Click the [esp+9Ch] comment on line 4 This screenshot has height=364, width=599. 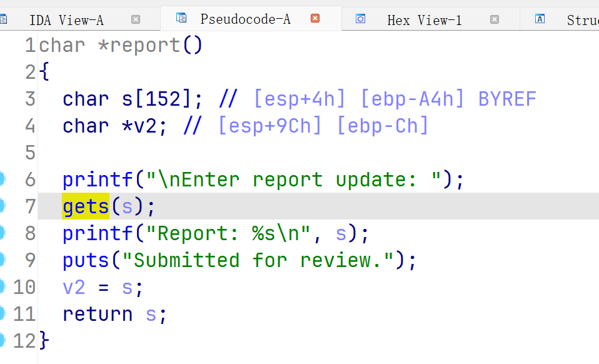[269, 126]
